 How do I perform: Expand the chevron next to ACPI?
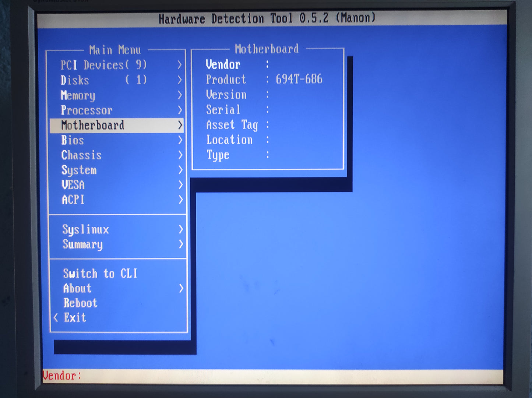(x=180, y=200)
